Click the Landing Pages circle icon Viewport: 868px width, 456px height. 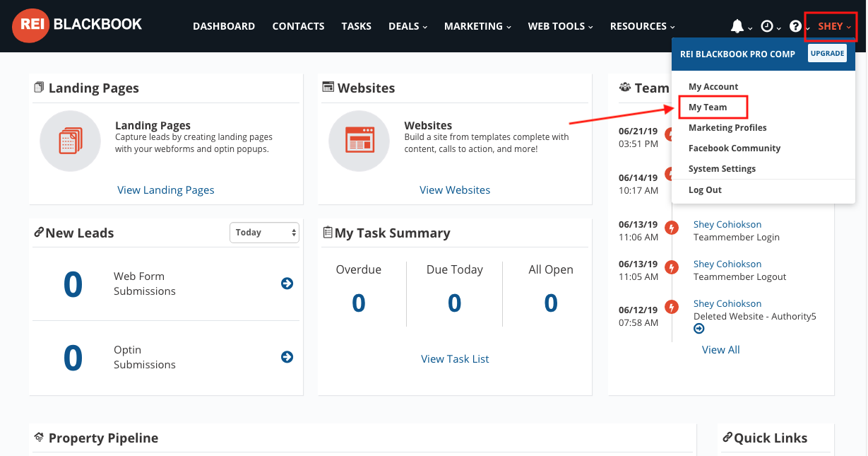coord(70,141)
